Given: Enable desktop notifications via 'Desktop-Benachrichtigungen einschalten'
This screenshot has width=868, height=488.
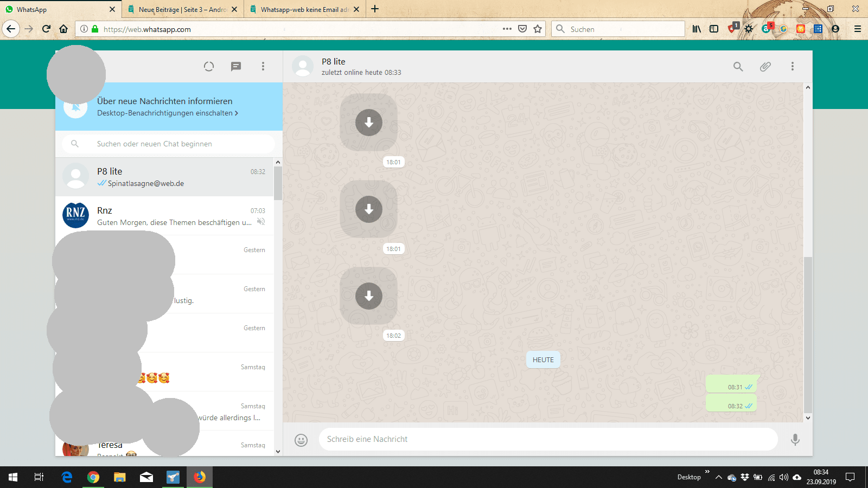Looking at the screenshot, I should coord(168,113).
